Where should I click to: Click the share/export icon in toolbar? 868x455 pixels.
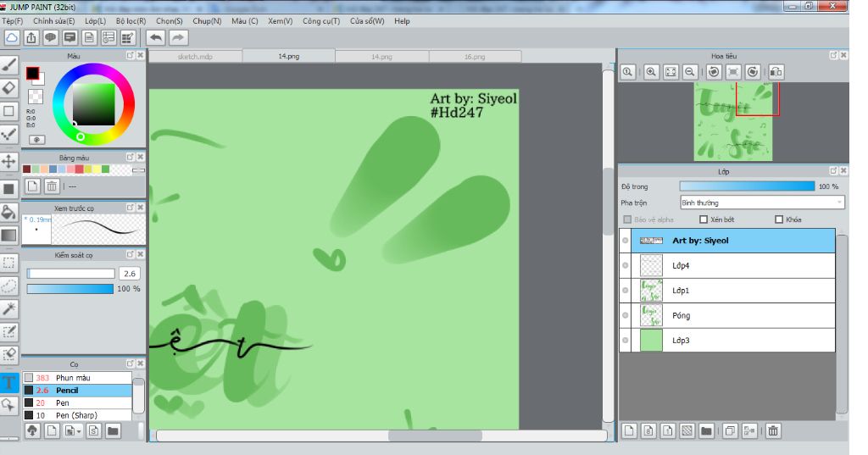31,37
